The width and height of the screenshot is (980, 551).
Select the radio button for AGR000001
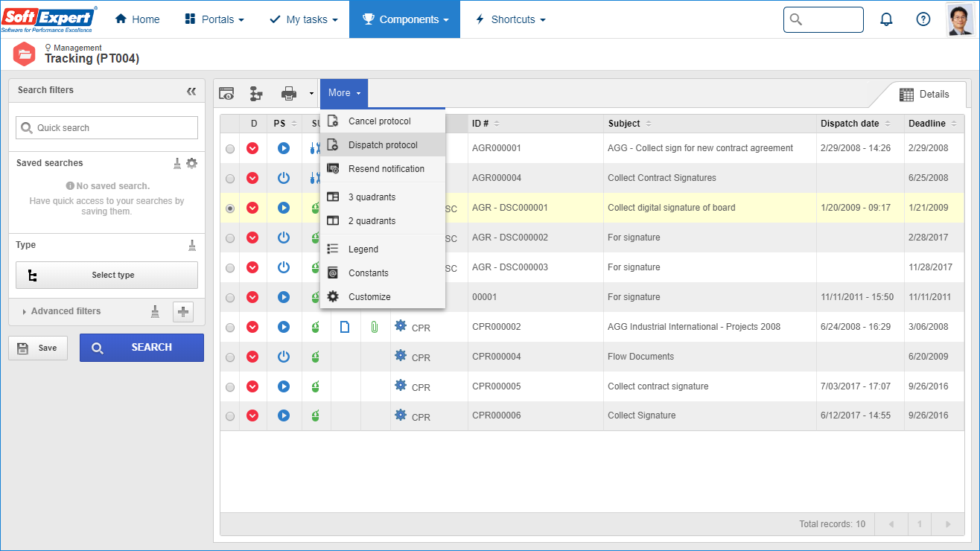point(230,149)
